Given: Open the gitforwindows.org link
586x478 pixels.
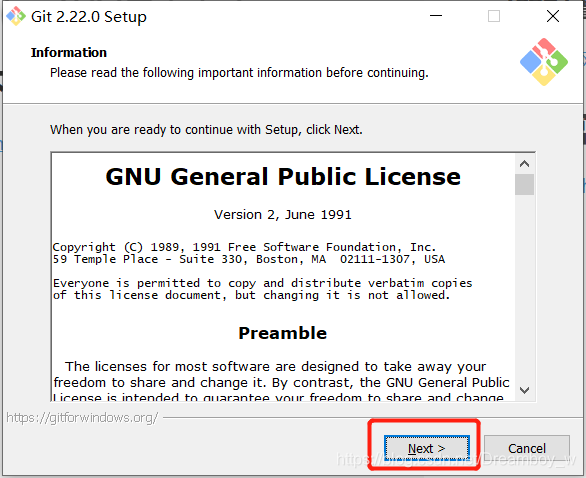Looking at the screenshot, I should 82,417.
